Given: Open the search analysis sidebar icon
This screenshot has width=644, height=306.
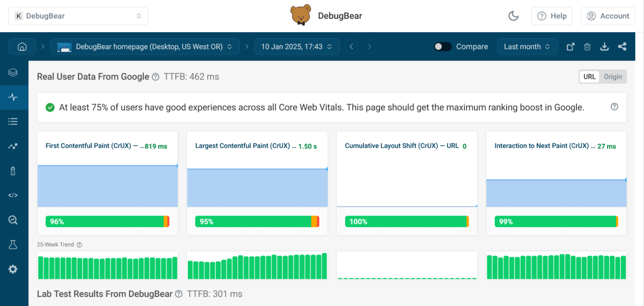Looking at the screenshot, I should [13, 220].
